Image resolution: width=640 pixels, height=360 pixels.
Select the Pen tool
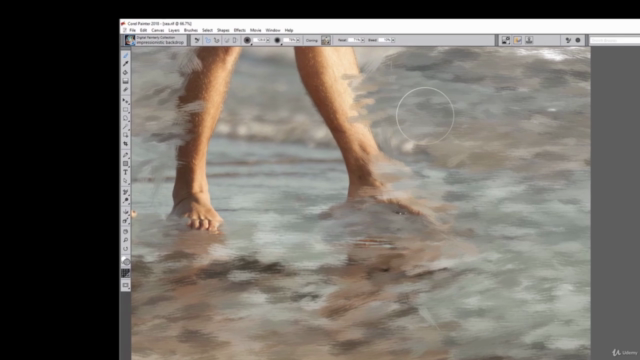tap(125, 155)
